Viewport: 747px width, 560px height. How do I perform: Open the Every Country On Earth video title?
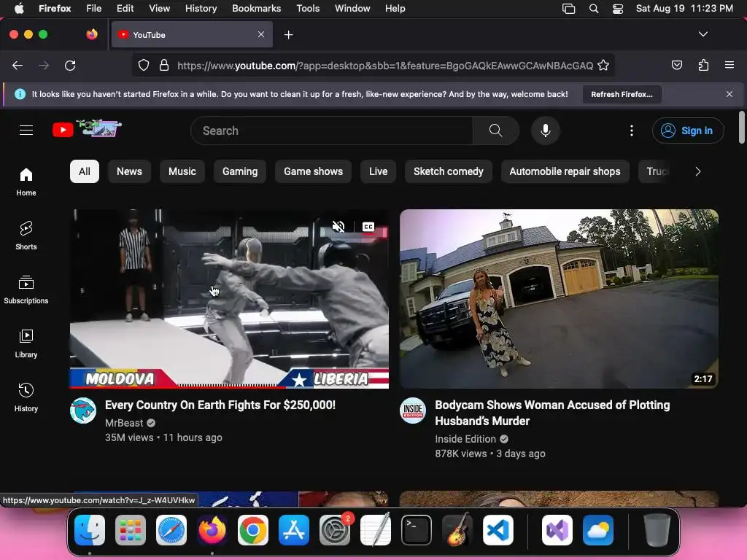220,405
